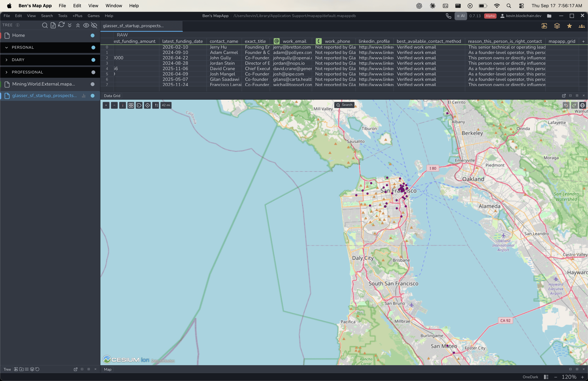Expand the DIARY tree group
588x381 pixels.
pos(7,60)
